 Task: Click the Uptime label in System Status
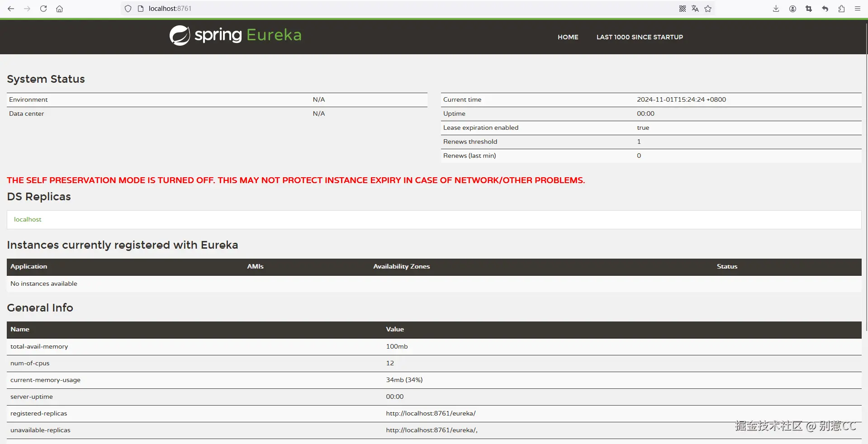pyautogui.click(x=454, y=113)
